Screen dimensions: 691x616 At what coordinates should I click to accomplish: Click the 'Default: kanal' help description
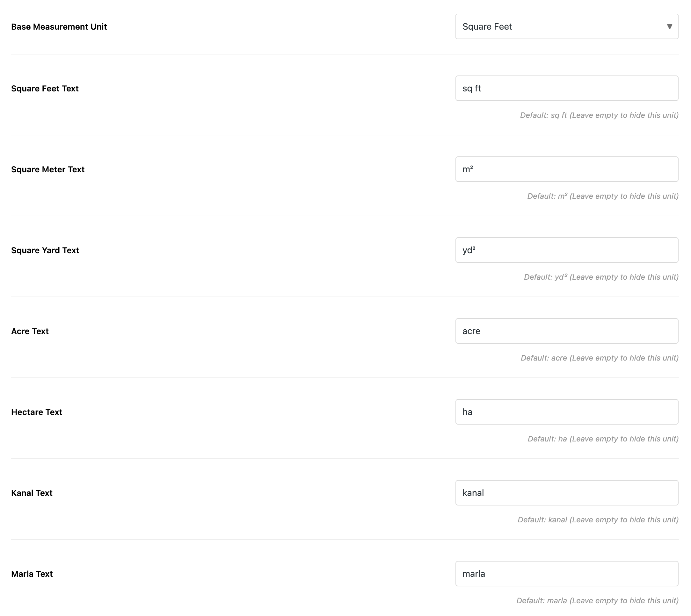pyautogui.click(x=598, y=520)
